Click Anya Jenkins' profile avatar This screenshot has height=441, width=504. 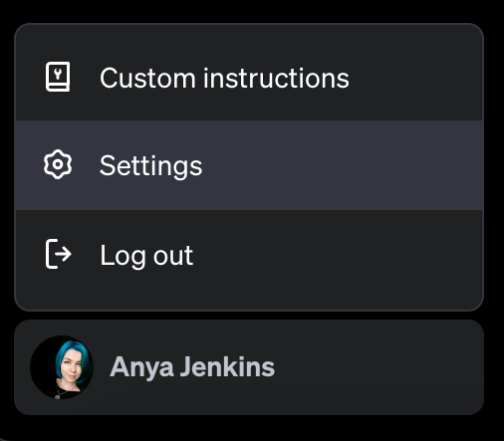(x=62, y=367)
